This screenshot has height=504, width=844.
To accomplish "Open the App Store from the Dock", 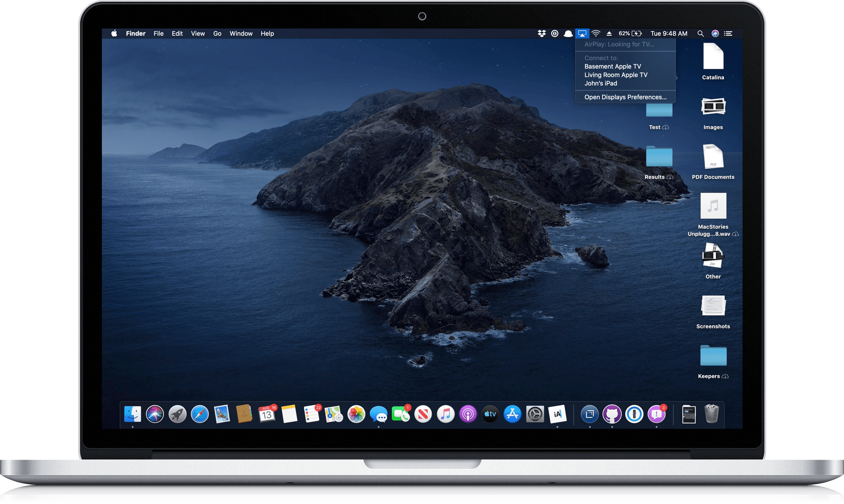I will coord(512,414).
